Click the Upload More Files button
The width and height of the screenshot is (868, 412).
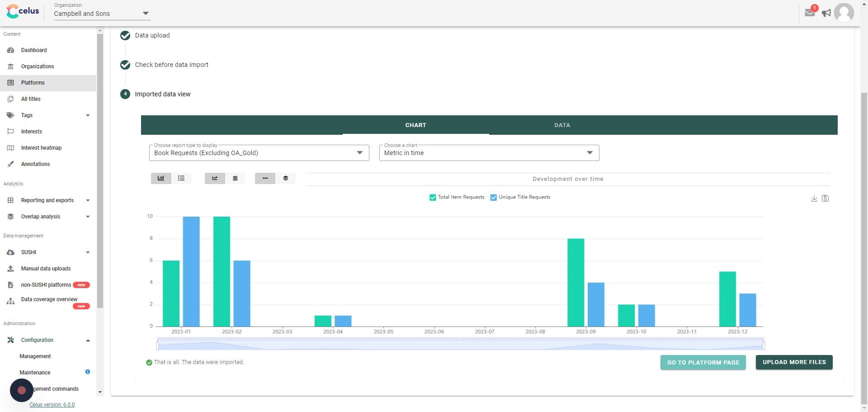point(794,362)
